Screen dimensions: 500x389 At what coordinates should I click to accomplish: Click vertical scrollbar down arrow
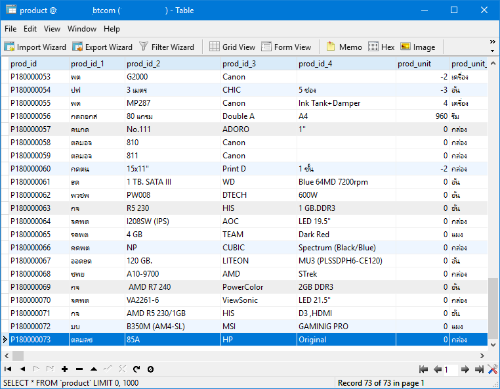493,345
